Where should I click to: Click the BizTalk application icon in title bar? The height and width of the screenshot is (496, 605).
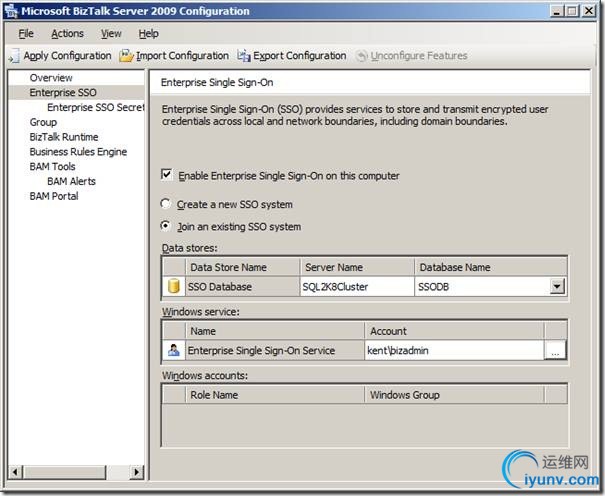(11, 11)
